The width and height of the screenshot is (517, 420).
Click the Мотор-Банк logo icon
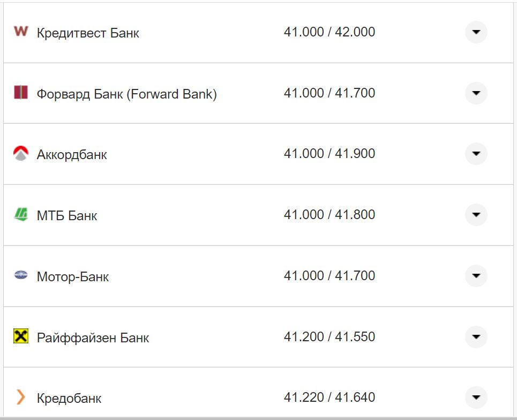tap(21, 276)
